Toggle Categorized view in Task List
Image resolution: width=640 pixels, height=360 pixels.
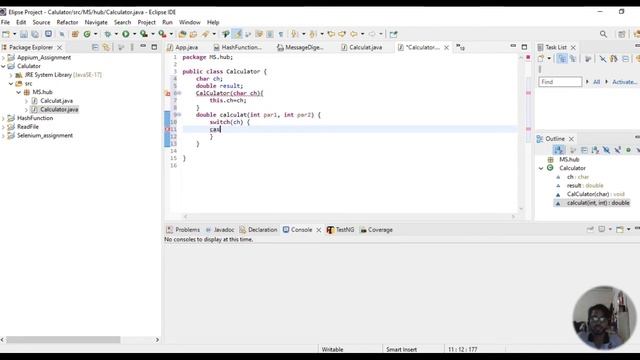tap(562, 59)
